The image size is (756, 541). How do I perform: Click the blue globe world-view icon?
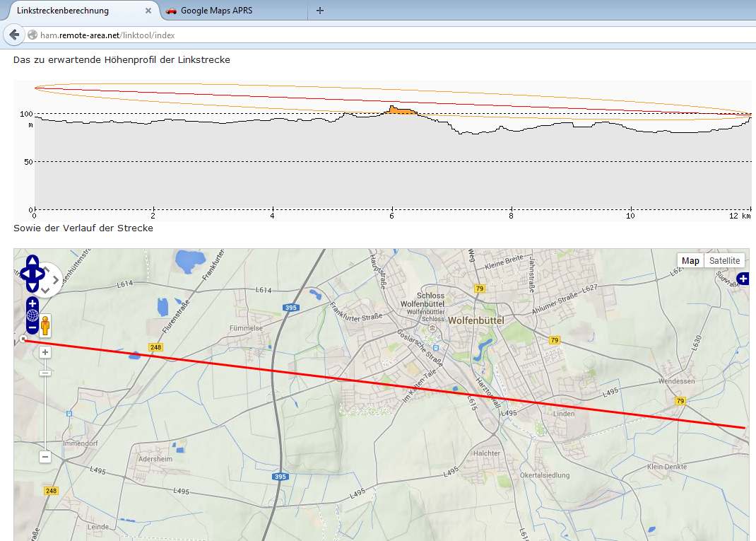coord(33,316)
